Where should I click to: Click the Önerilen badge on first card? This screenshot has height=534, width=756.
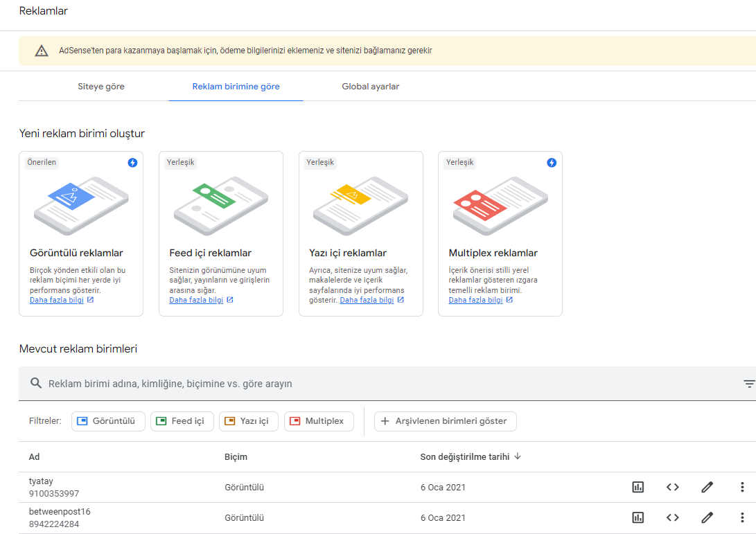[42, 163]
